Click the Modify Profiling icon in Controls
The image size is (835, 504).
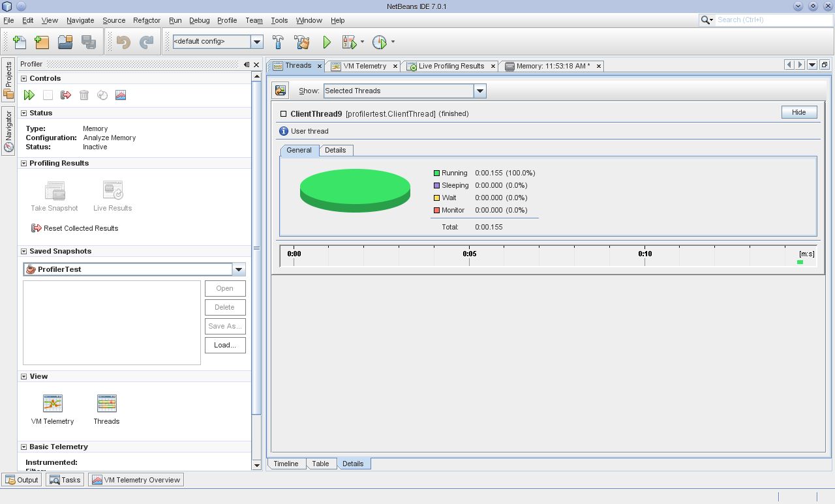click(102, 95)
